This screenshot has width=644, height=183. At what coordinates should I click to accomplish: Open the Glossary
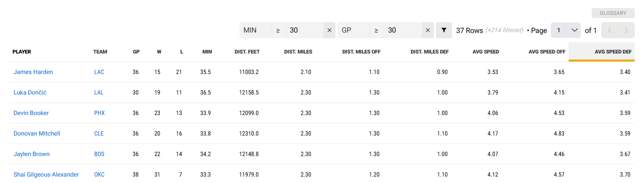(x=613, y=13)
